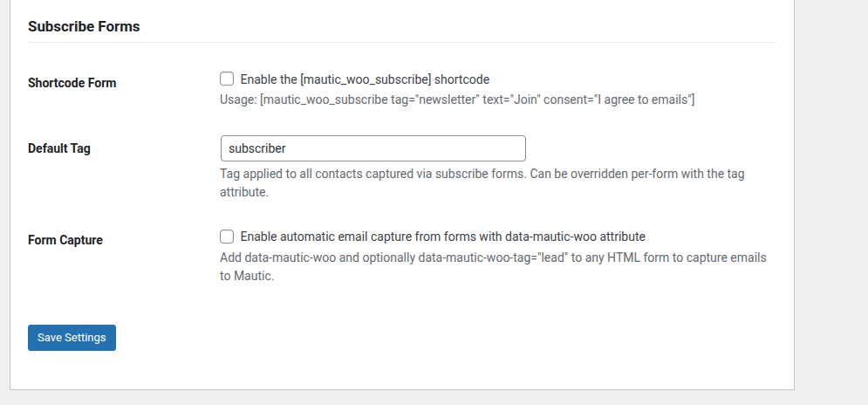Viewport: 868px width, 405px height.
Task: Click the Form Capture row label
Action: click(65, 240)
